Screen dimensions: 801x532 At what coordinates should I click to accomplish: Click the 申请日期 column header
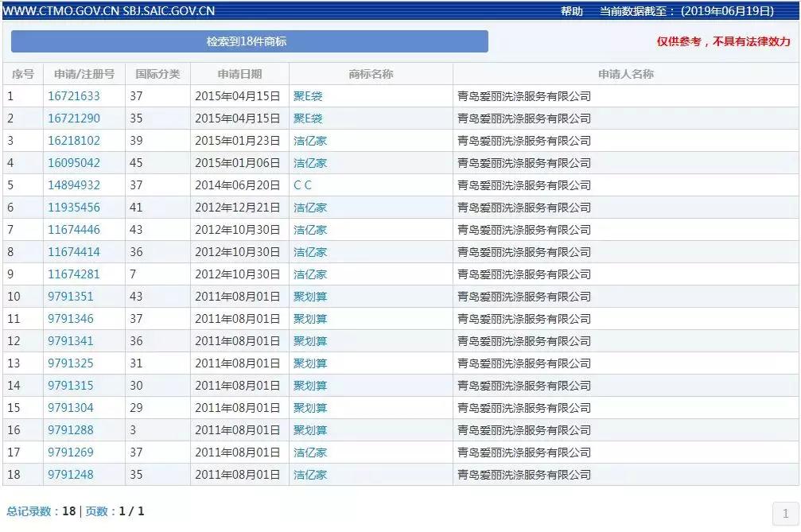239,73
